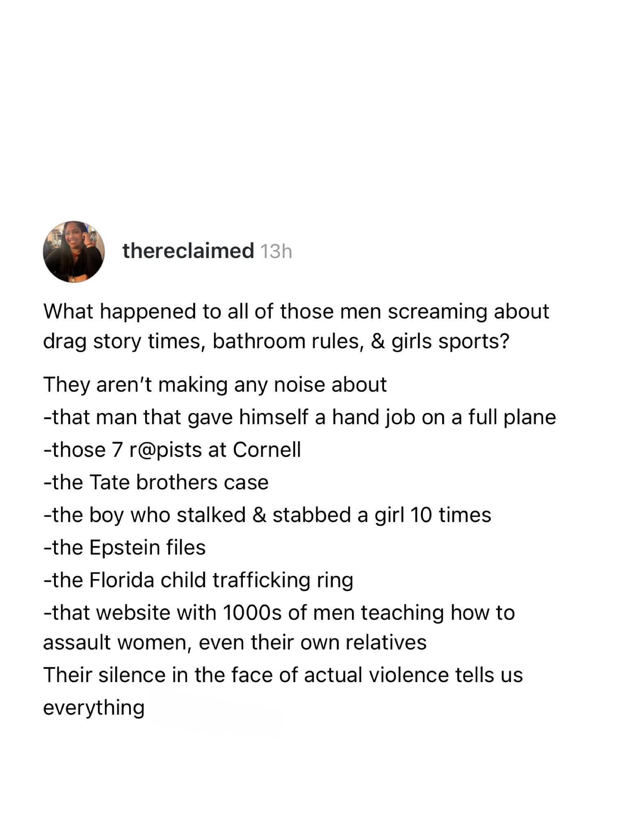Tap the thereclaimed username
The image size is (630, 840).
(x=188, y=251)
